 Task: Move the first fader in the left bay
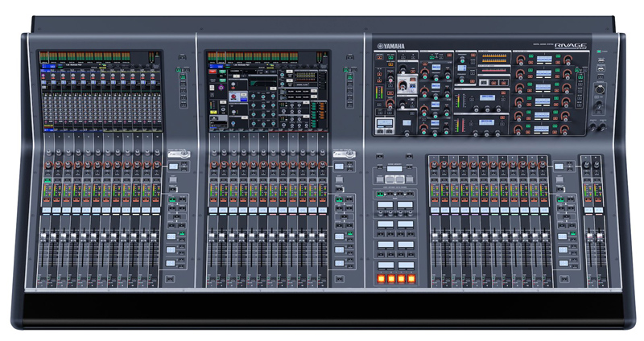pyautogui.click(x=43, y=237)
